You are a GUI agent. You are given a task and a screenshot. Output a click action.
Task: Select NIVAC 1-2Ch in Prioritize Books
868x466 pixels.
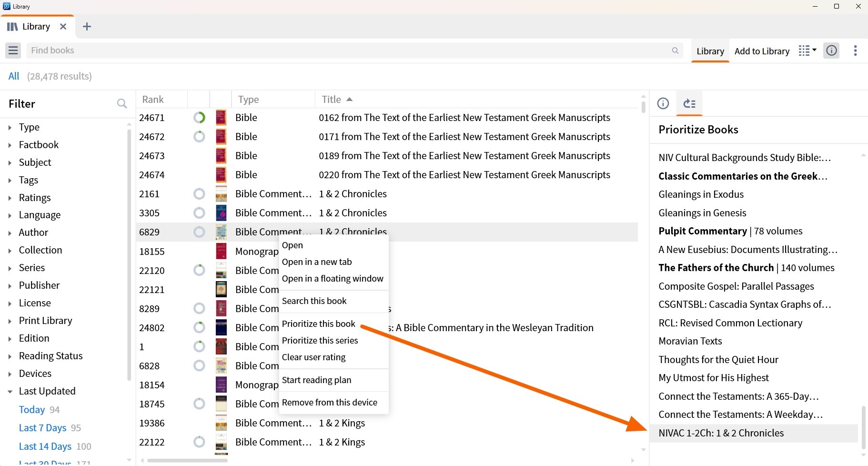coord(754,433)
